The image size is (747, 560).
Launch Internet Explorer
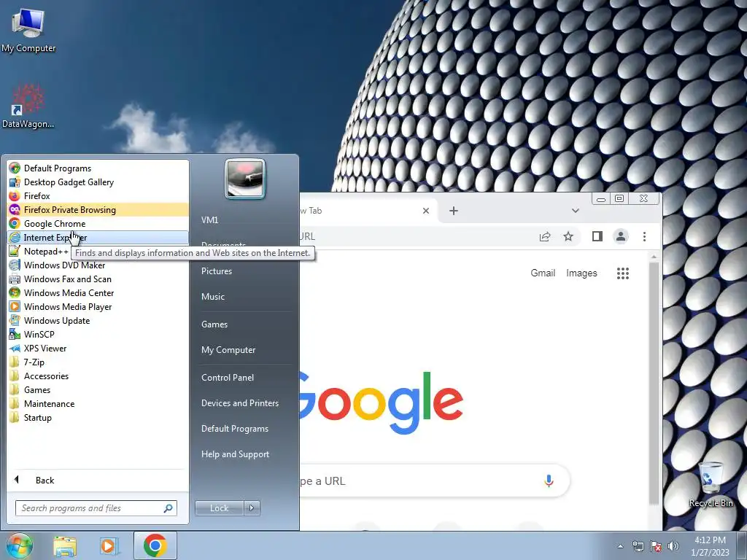pyautogui.click(x=98, y=237)
